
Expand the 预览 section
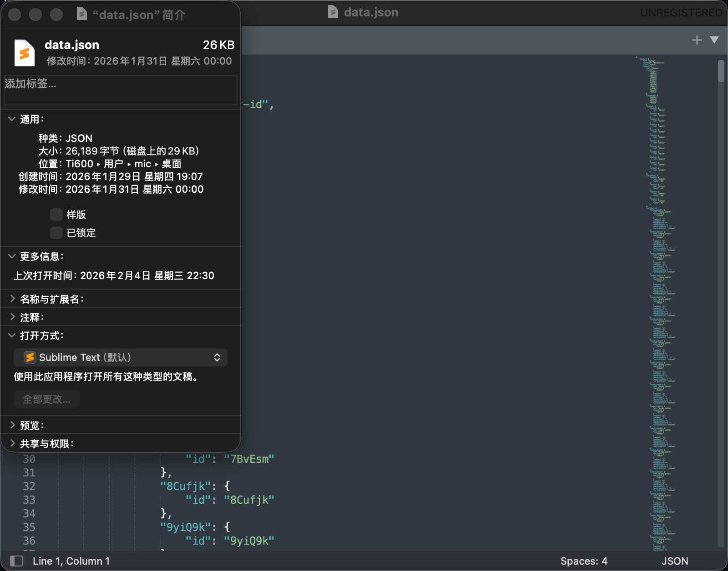[12, 425]
